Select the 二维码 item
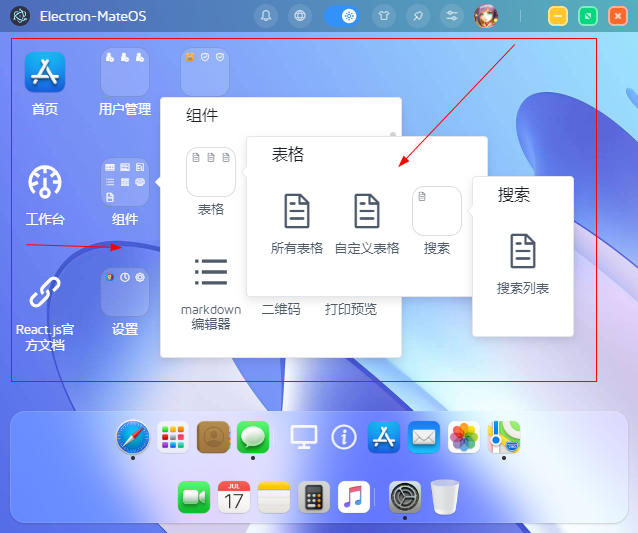The image size is (638, 533). pyautogui.click(x=281, y=309)
